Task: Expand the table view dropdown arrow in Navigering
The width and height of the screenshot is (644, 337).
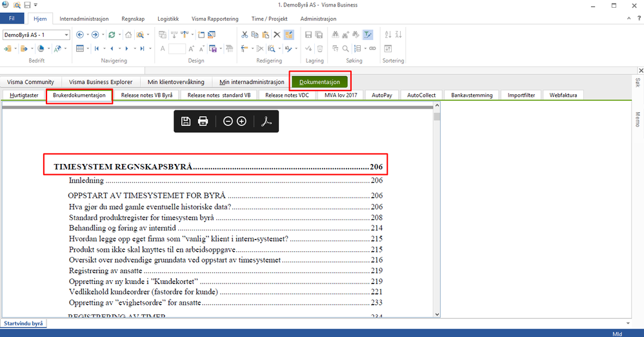Action: tap(88, 48)
